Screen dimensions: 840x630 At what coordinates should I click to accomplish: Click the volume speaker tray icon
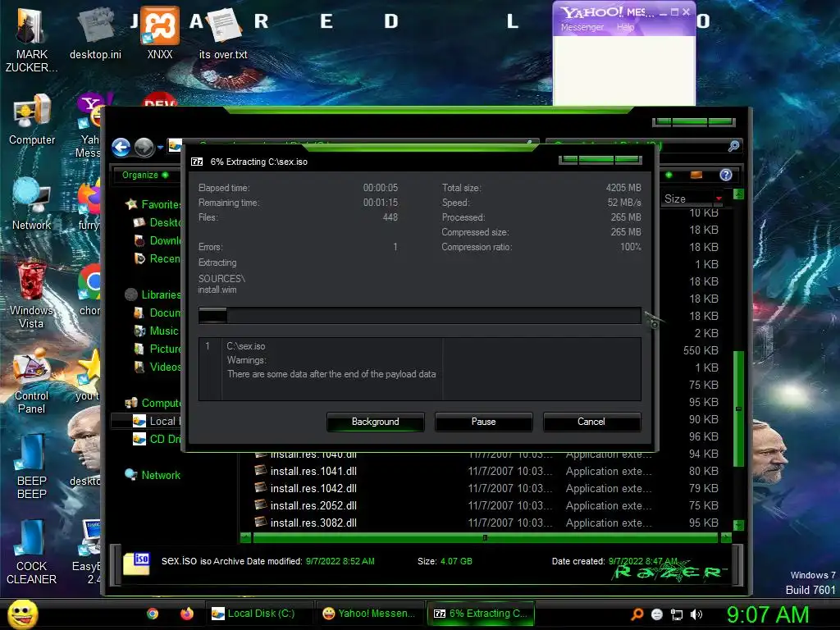[x=696, y=614]
